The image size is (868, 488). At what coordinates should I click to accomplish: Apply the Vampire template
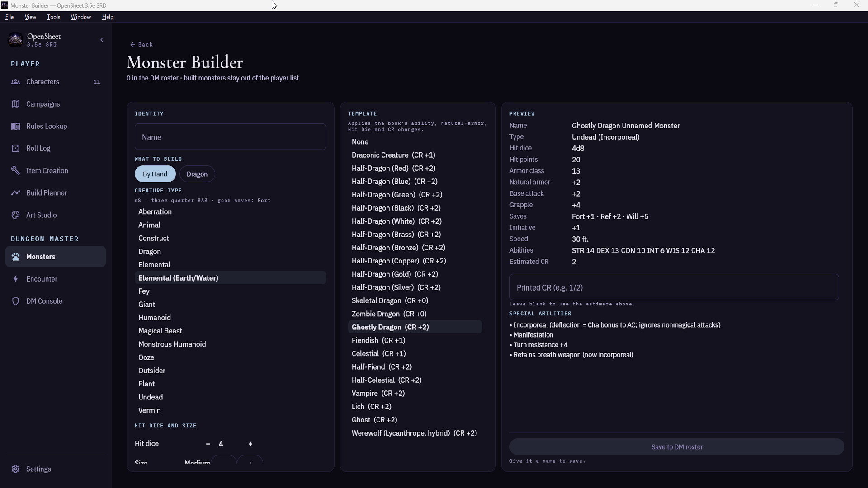pos(415,393)
